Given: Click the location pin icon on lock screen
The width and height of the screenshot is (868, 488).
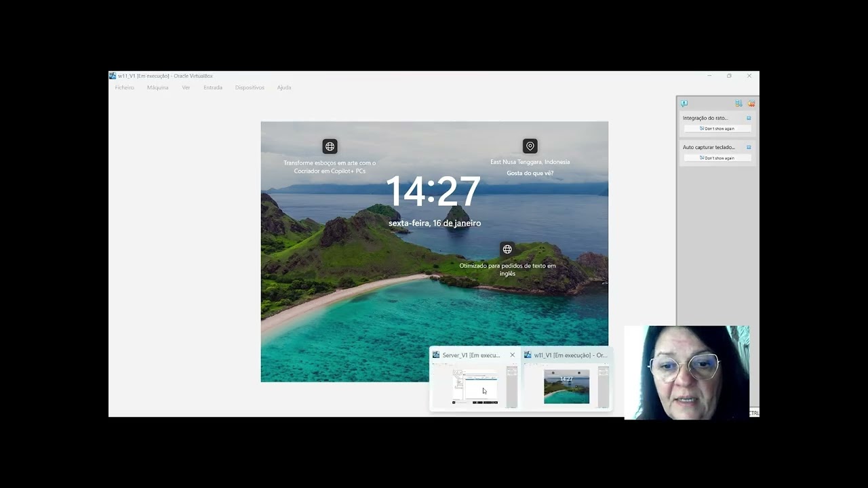Looking at the screenshot, I should click(530, 146).
